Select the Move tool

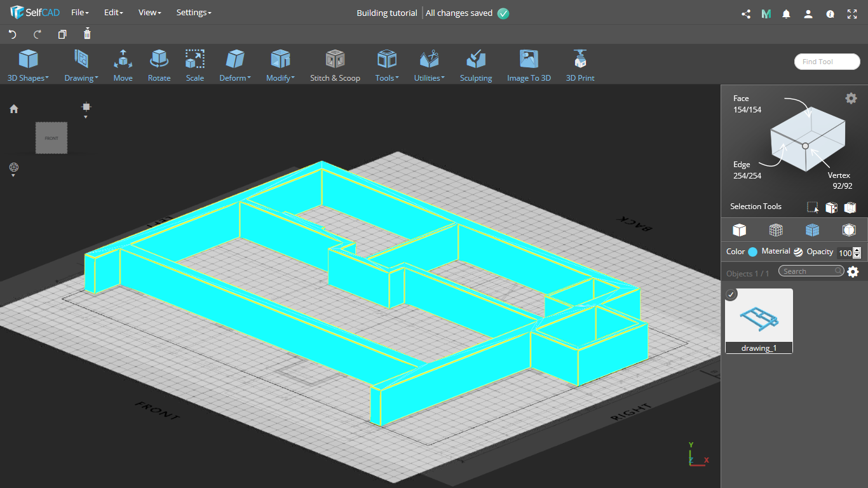pyautogui.click(x=123, y=66)
